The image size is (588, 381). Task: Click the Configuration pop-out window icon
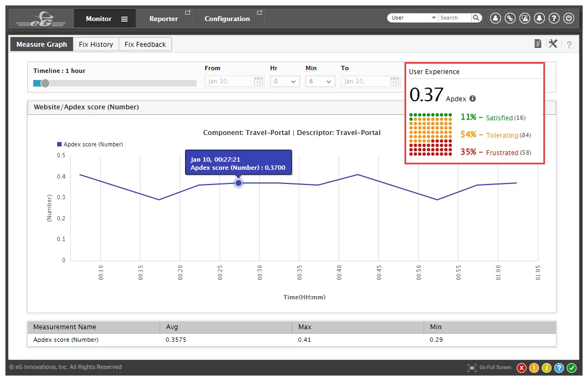259,13
